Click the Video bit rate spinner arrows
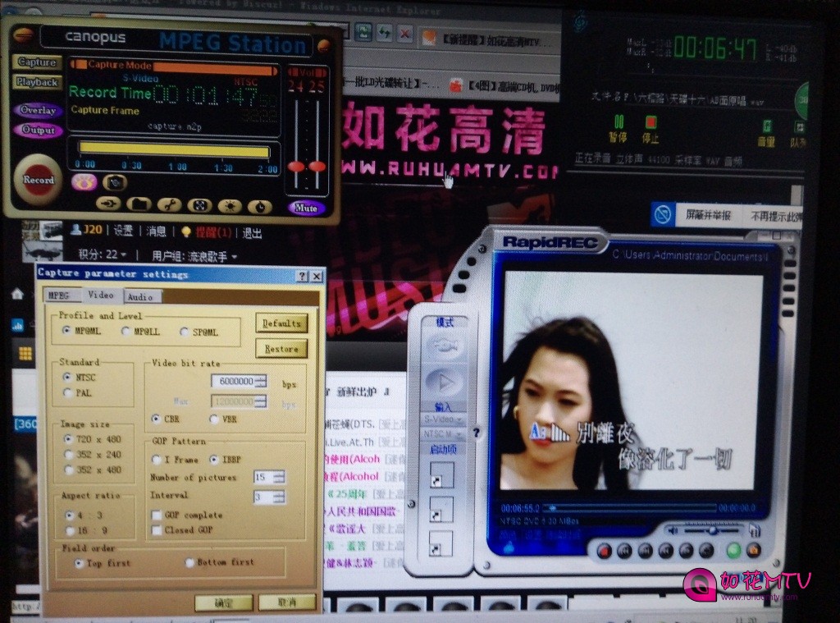 (261, 381)
